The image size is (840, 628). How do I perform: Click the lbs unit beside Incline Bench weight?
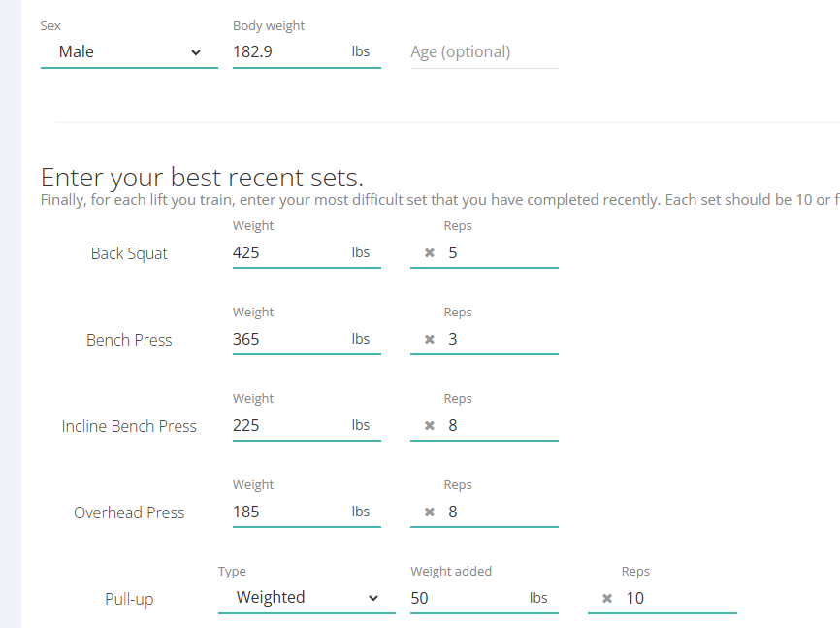click(x=361, y=425)
